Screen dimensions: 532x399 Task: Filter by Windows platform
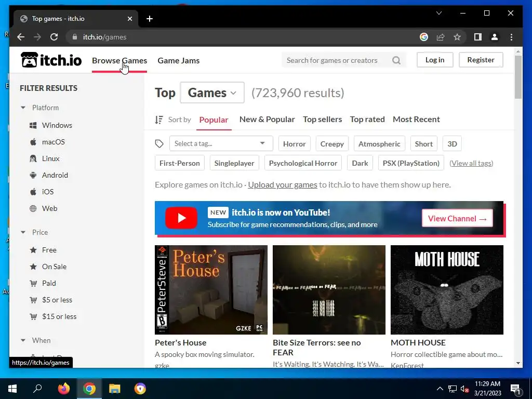tap(51, 125)
